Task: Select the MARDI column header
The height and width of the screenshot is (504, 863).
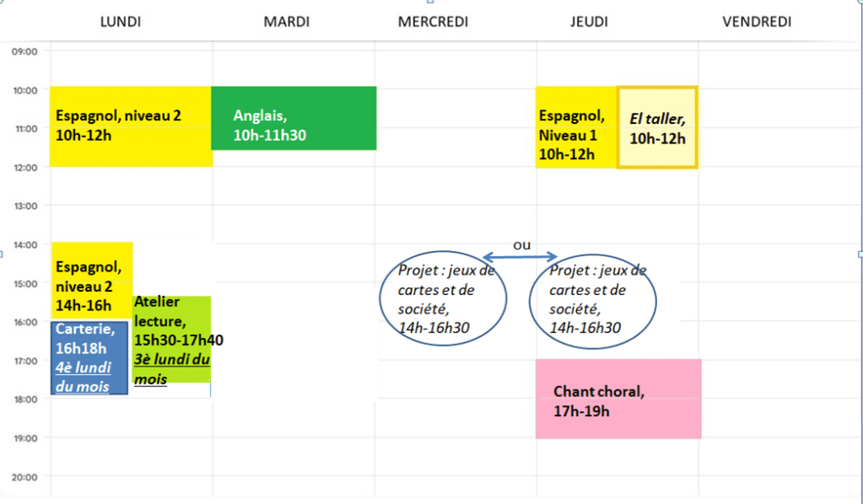Action: tap(287, 22)
